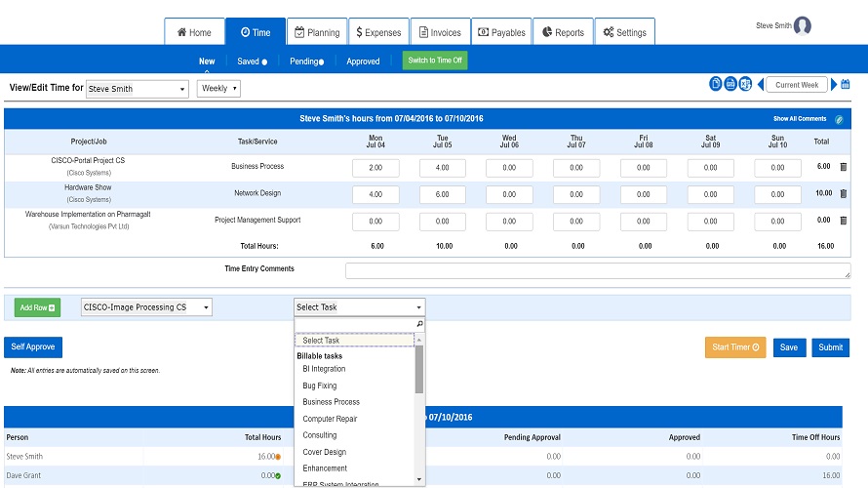Delete the Business Process row
The height and width of the screenshot is (488, 868).
(x=844, y=167)
